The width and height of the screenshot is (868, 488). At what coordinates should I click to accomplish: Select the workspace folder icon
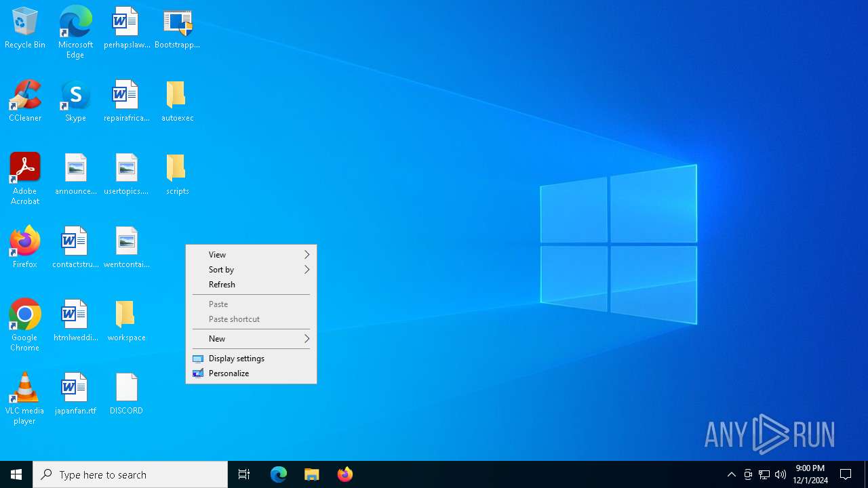[127, 321]
